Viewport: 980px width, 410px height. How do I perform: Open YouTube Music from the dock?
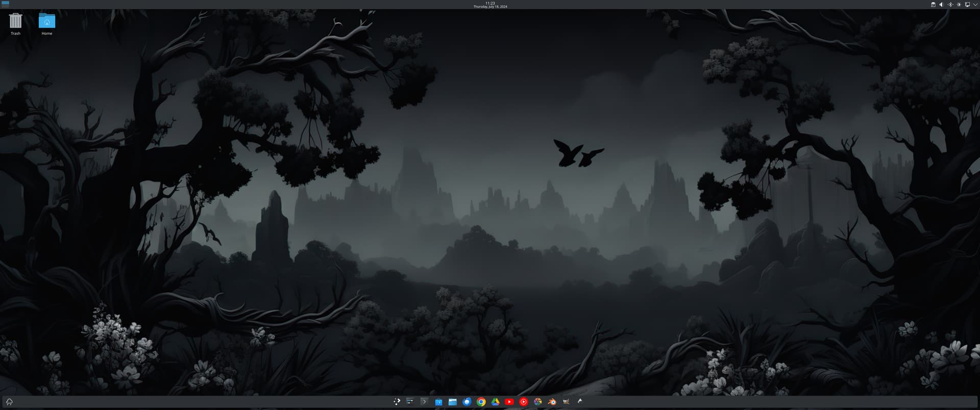(x=523, y=402)
